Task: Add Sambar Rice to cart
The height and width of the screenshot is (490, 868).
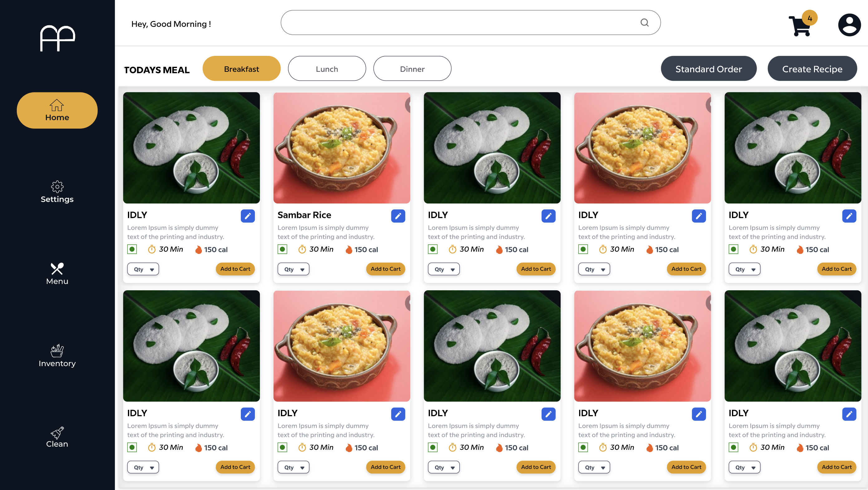Action: point(385,269)
